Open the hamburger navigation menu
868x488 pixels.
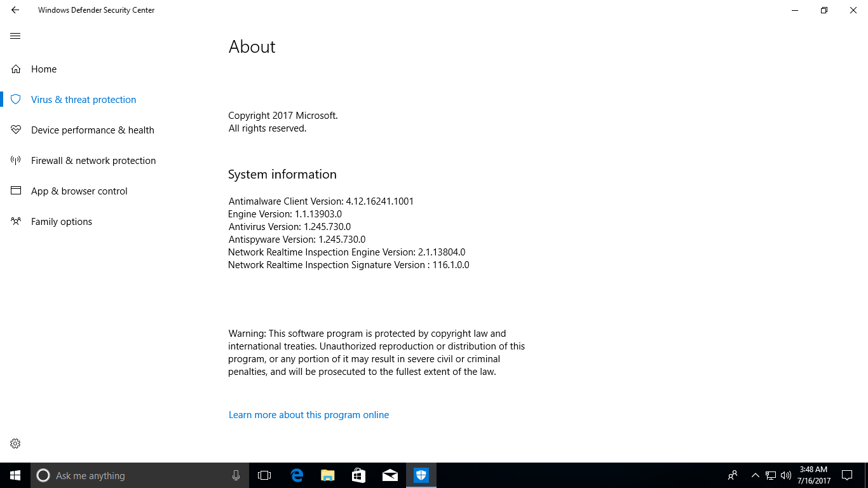tap(15, 36)
